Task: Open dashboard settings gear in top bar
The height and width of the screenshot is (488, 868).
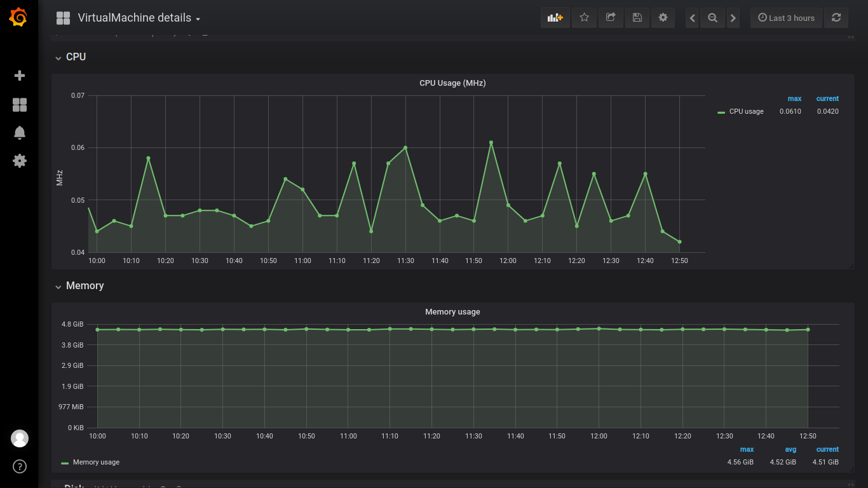Action: coord(663,18)
